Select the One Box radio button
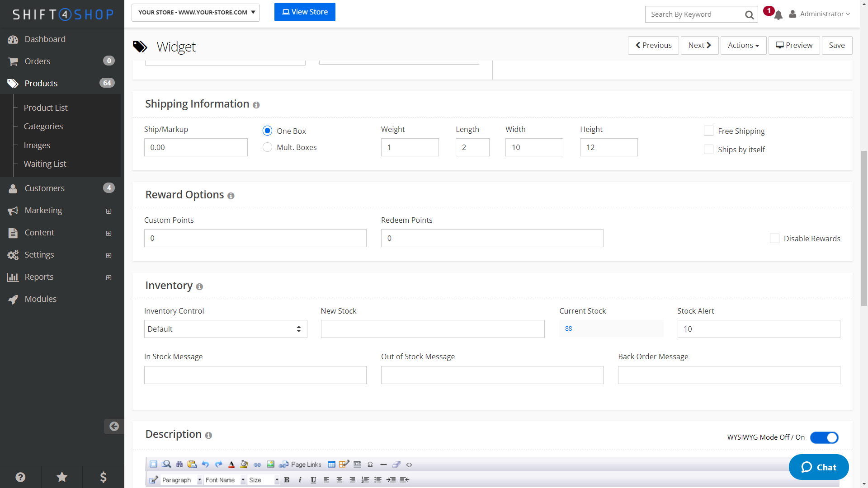 tap(267, 131)
